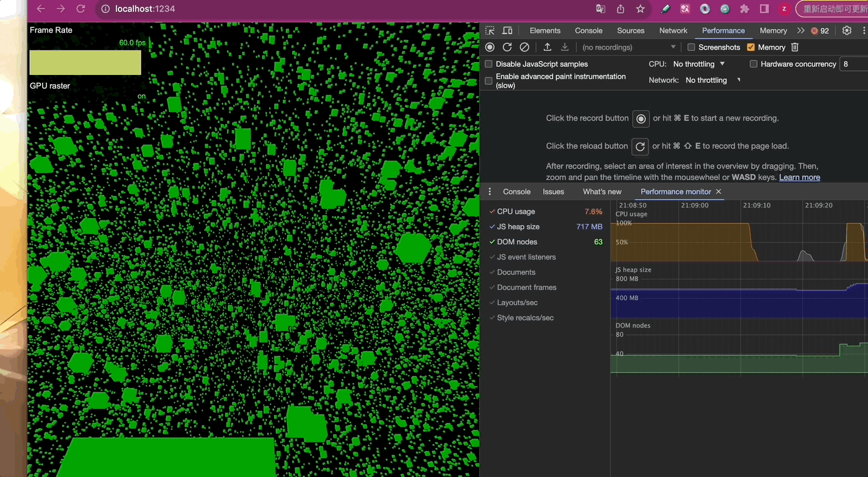The width and height of the screenshot is (868, 477).
Task: Click the yellow Frame Rate meter bar
Action: tap(86, 63)
